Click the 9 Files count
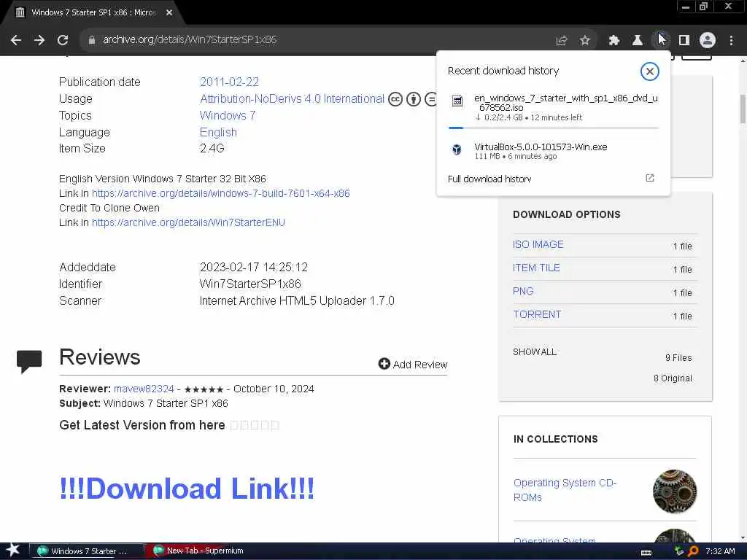747x560 pixels. [x=678, y=357]
